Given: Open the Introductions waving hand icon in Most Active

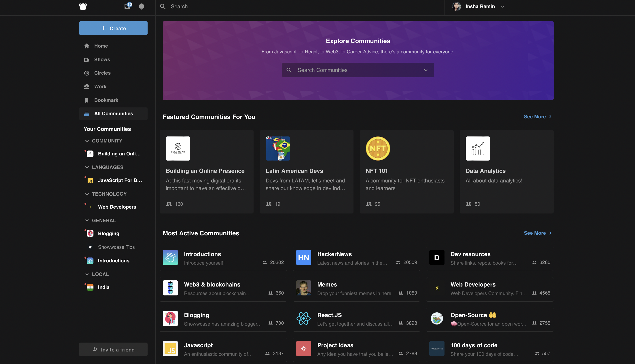Looking at the screenshot, I should (x=170, y=257).
